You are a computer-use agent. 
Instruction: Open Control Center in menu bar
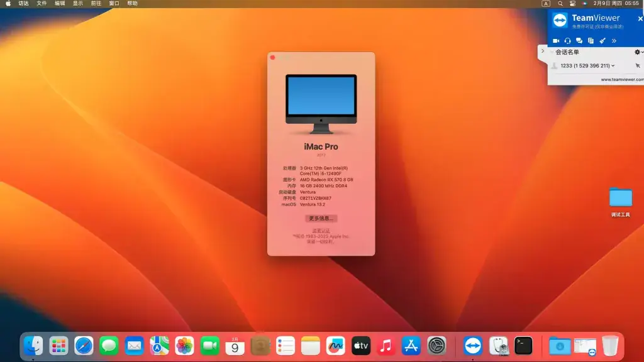(x=572, y=3)
